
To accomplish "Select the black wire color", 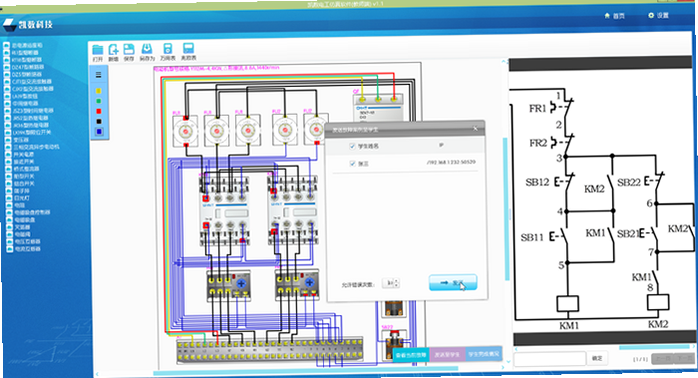I will point(98,122).
